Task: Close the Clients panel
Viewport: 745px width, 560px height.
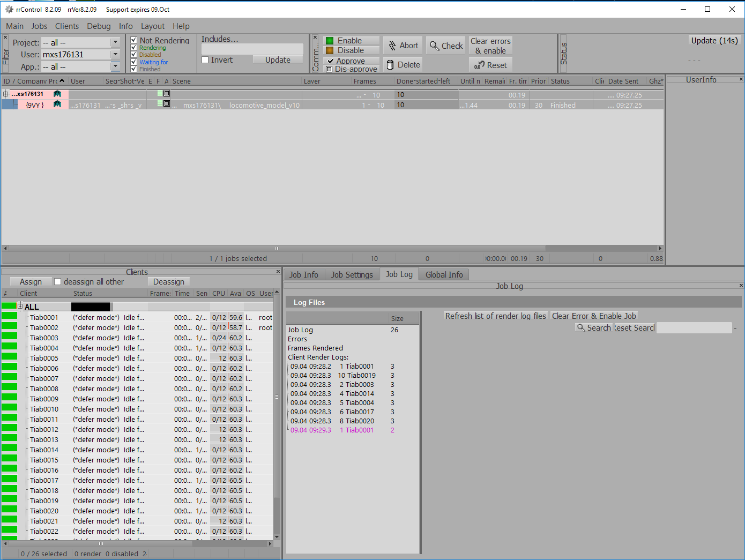Action: coord(278,272)
